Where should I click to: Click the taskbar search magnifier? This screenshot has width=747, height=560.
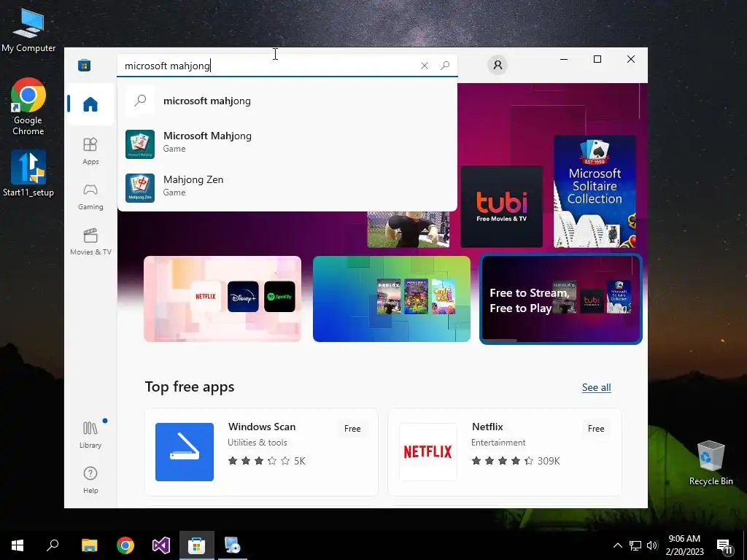[53, 545]
